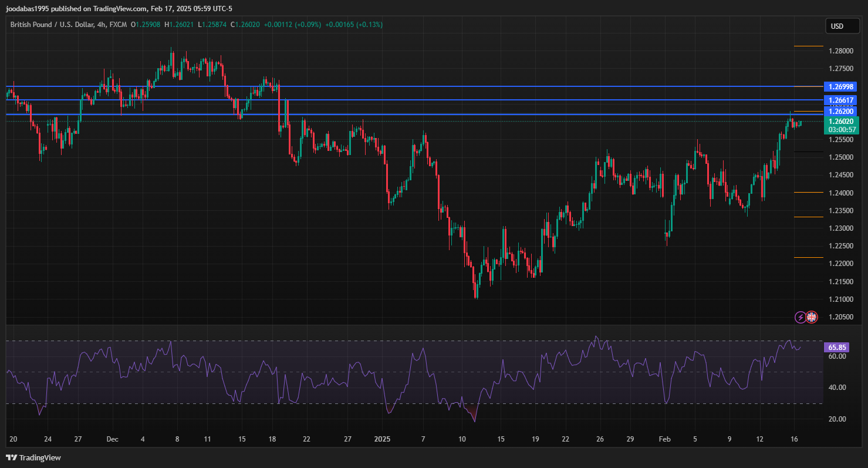Click the 1.24000 price axis label

click(840, 193)
